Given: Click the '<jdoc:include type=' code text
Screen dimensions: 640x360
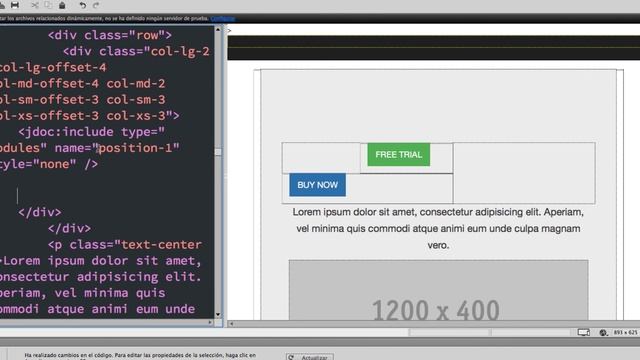Looking at the screenshot, I should (91, 132).
